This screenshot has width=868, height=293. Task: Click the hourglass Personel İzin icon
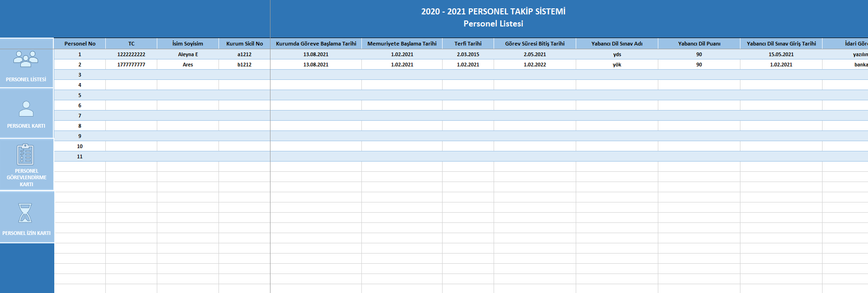click(x=25, y=213)
